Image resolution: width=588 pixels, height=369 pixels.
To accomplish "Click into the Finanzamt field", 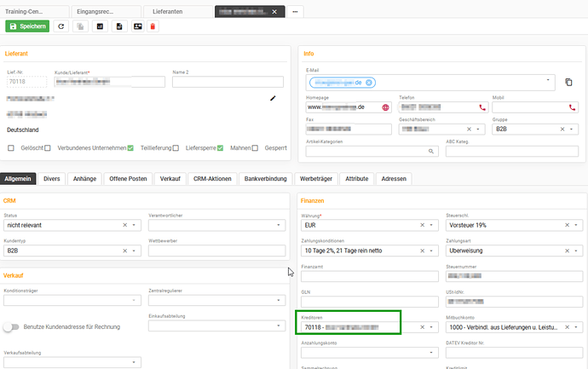I will pyautogui.click(x=370, y=276).
